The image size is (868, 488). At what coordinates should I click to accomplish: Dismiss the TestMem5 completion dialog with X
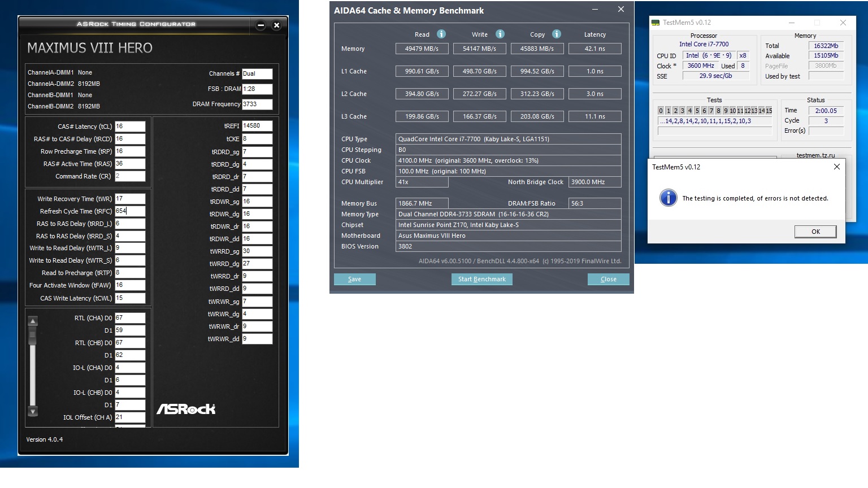pyautogui.click(x=837, y=167)
